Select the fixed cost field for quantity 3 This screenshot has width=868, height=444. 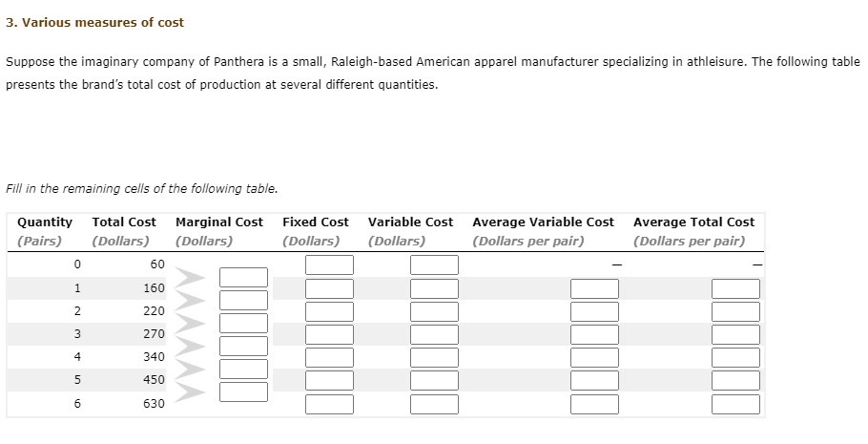coord(329,334)
